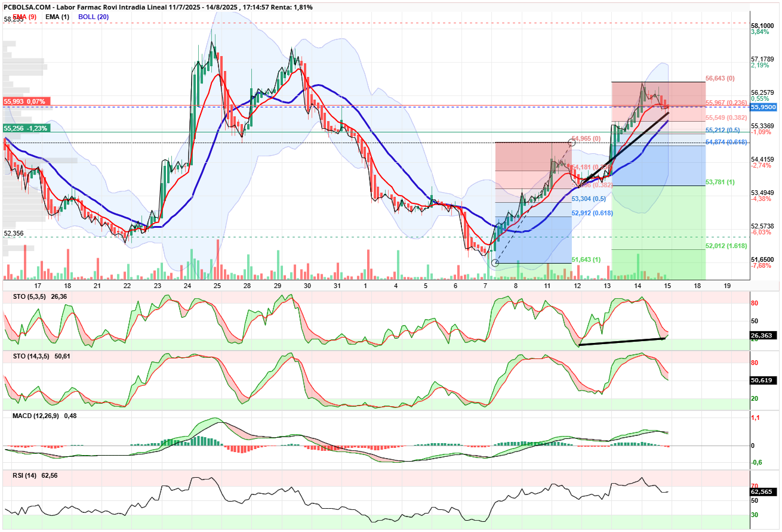Click date 7 on the time axis
The width and height of the screenshot is (782, 532).
point(486,286)
